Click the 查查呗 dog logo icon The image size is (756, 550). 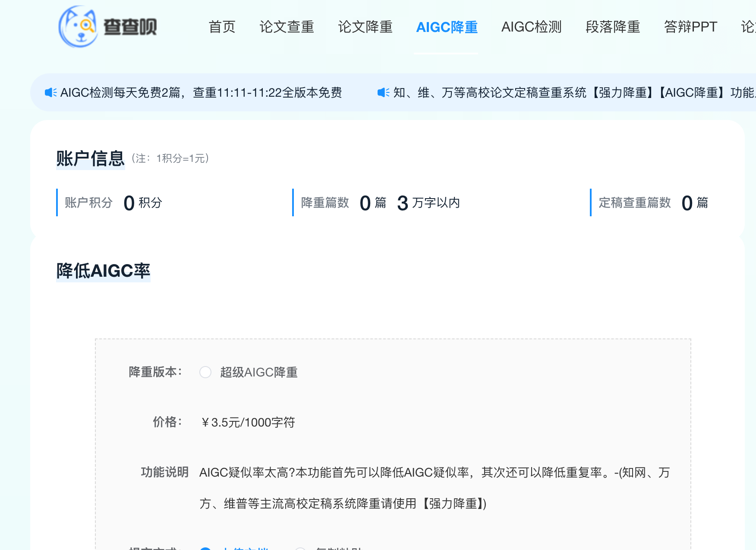pos(78,26)
